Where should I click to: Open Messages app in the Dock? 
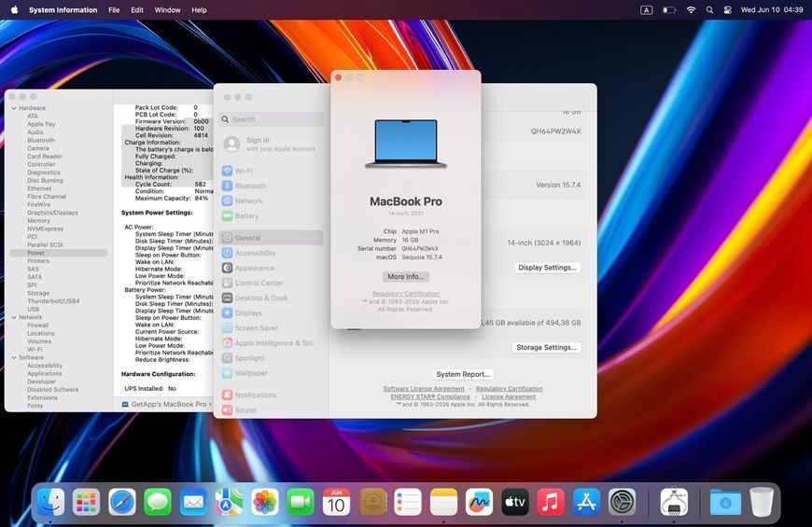pyautogui.click(x=158, y=502)
